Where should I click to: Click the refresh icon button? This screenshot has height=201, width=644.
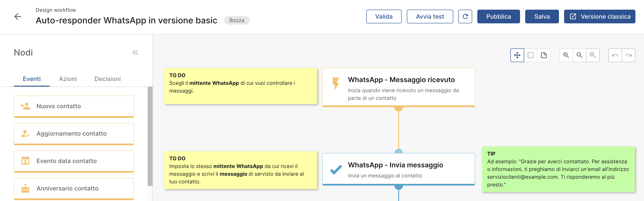[465, 16]
